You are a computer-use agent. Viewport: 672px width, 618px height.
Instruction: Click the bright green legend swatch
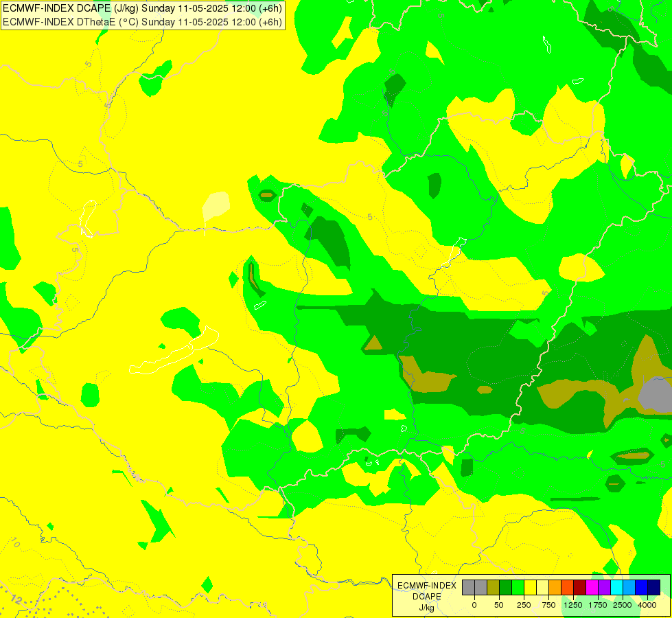tap(518, 587)
